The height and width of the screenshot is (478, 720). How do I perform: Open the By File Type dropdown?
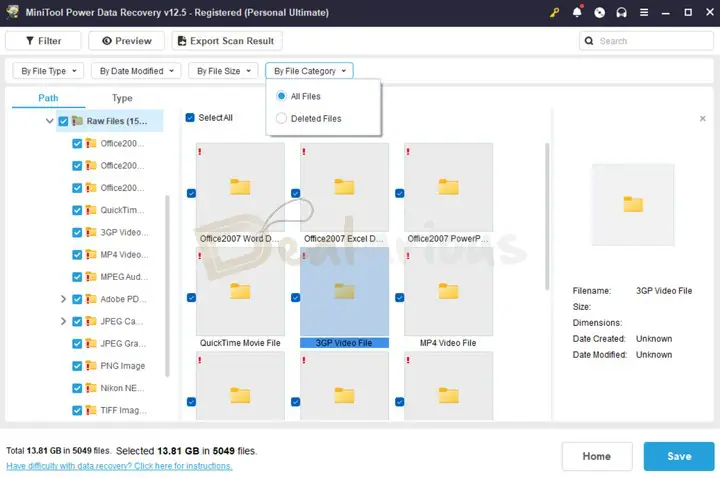48,71
